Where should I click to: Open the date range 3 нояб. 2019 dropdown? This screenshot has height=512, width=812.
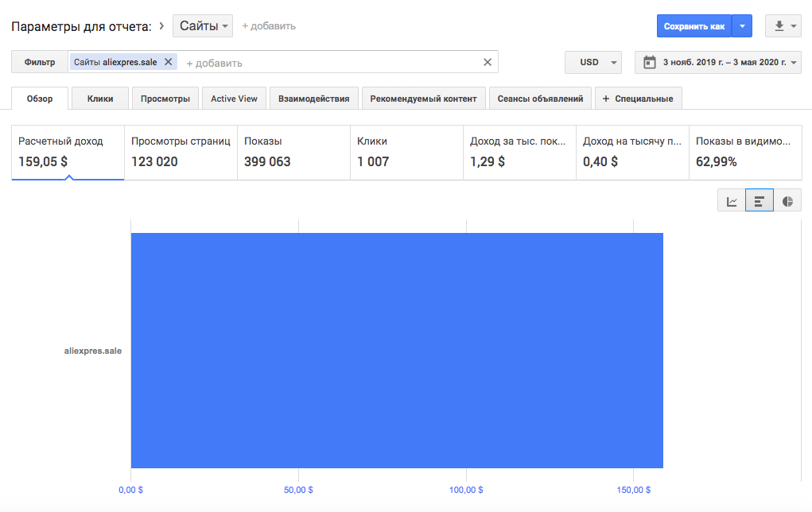[x=718, y=62]
